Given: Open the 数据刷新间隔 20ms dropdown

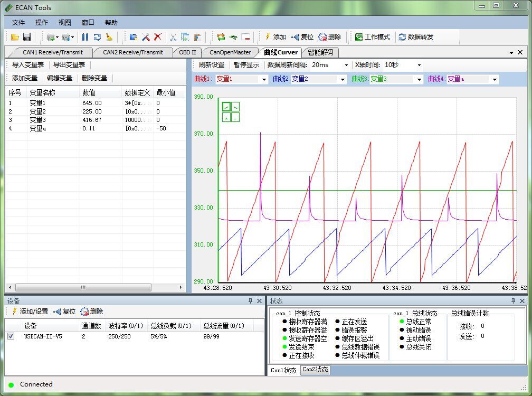Looking at the screenshot, I should click(x=330, y=65).
